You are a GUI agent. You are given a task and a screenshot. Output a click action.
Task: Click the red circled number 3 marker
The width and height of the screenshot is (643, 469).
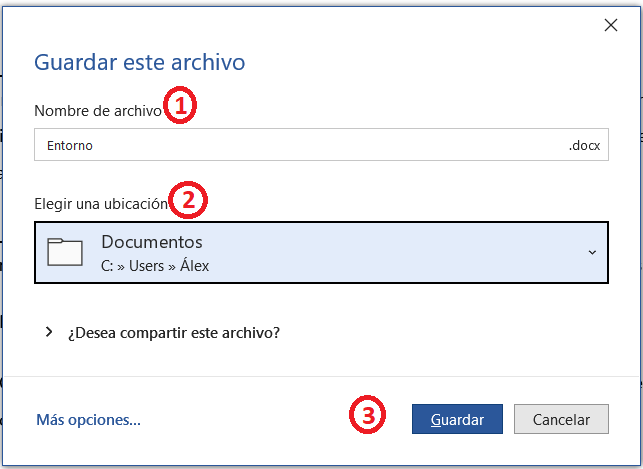pyautogui.click(x=367, y=414)
